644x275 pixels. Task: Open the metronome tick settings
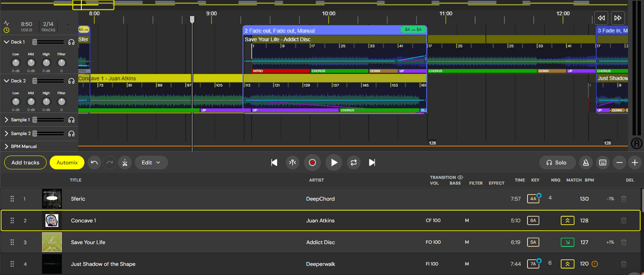point(586,163)
